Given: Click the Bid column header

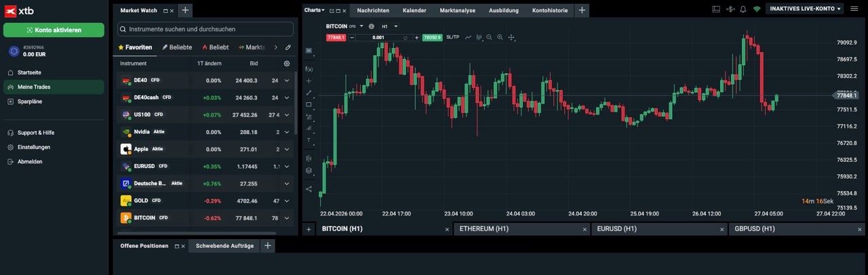Looking at the screenshot, I should [x=254, y=63].
